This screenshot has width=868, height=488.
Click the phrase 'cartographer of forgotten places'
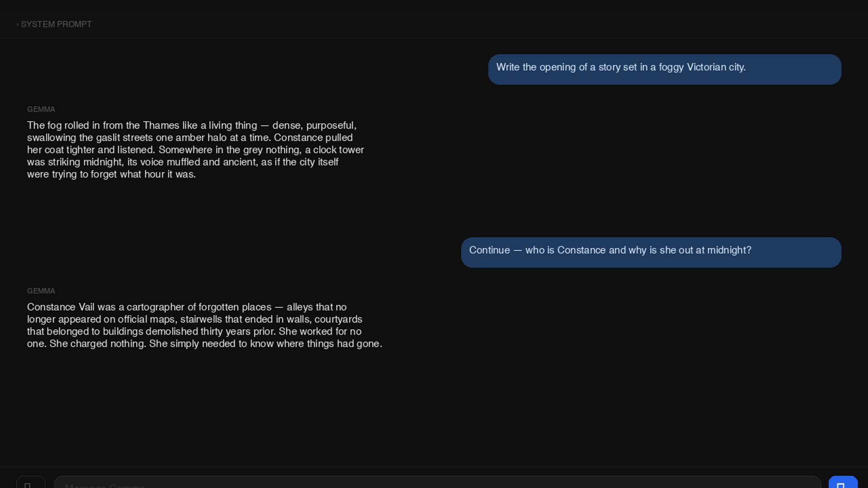coord(199,307)
